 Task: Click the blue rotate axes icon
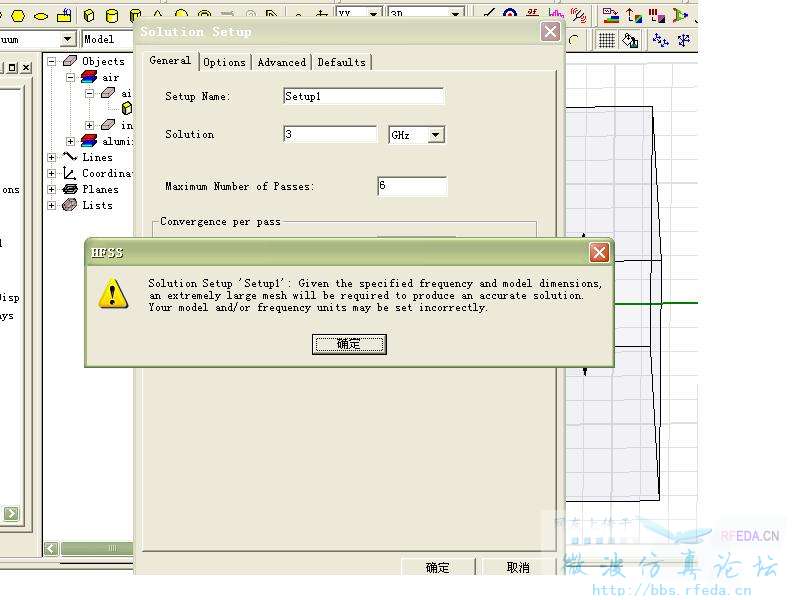[x=684, y=40]
